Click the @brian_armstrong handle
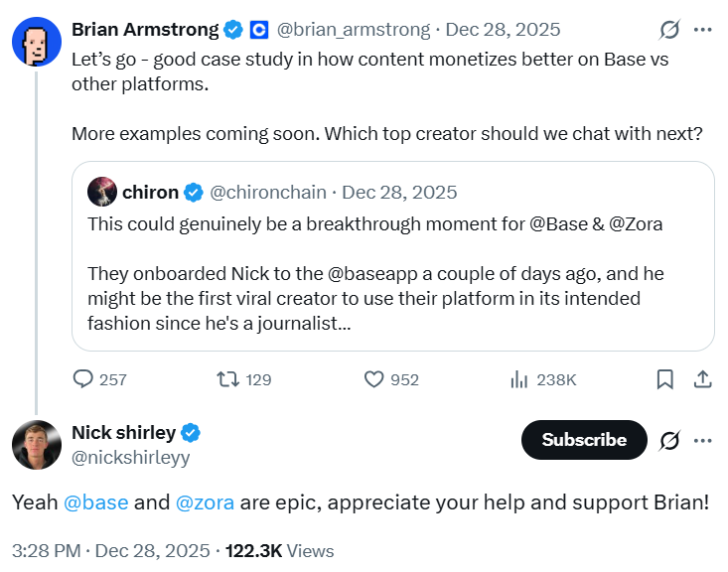This screenshot has height=572, width=728. pos(353,30)
